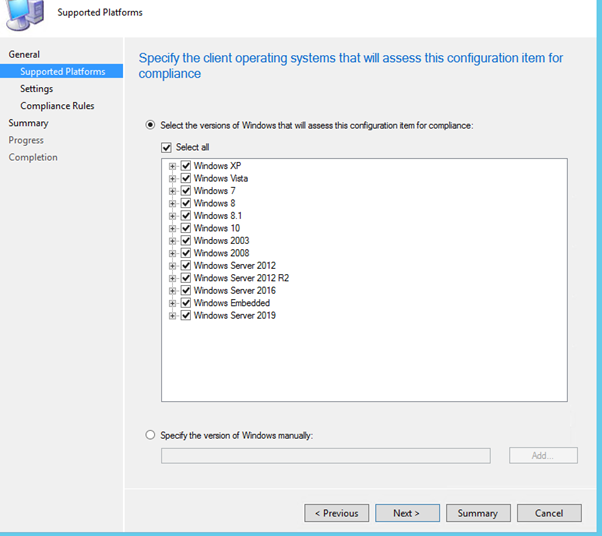Expand the Windows Server 2016 tree node

[x=172, y=291]
